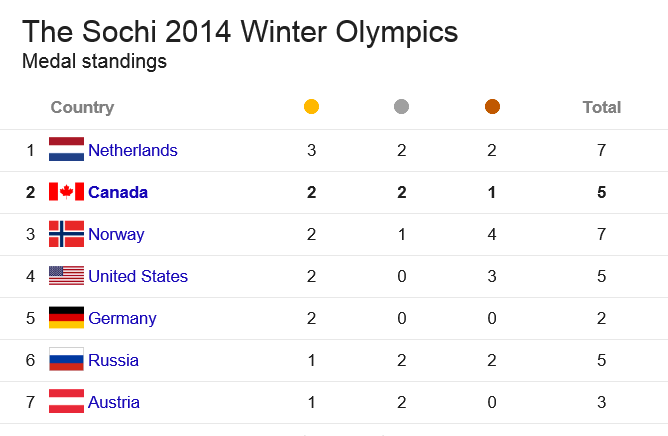Click the Austria flag icon

click(x=66, y=401)
